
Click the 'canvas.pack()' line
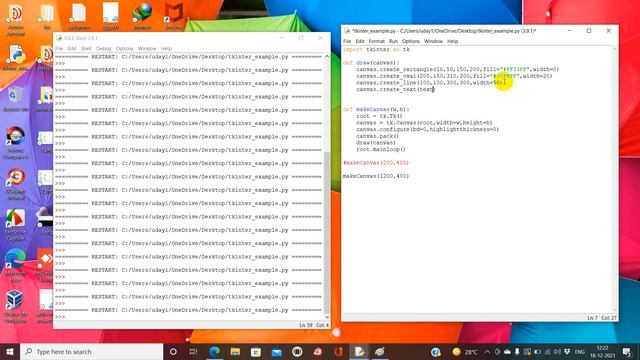(378, 136)
